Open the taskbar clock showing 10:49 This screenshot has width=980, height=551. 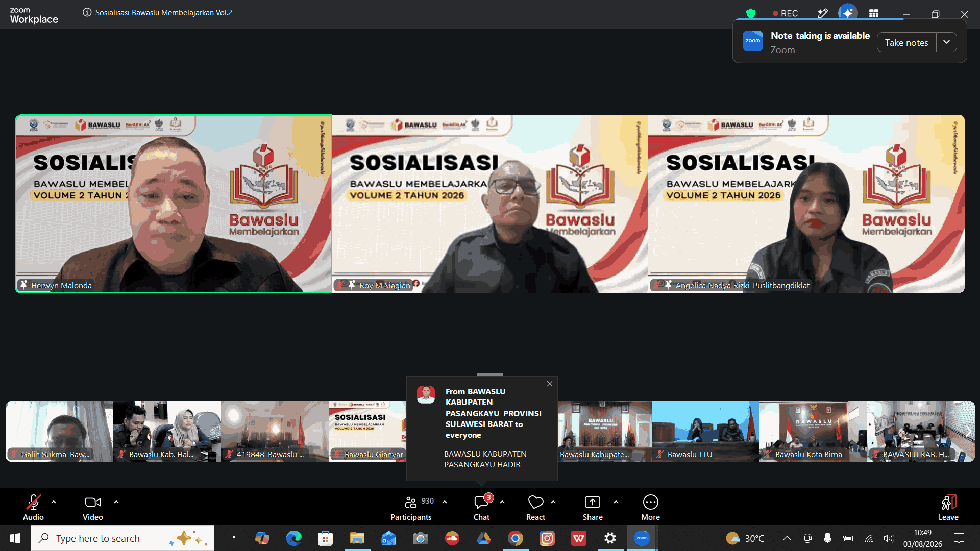pyautogui.click(x=922, y=538)
